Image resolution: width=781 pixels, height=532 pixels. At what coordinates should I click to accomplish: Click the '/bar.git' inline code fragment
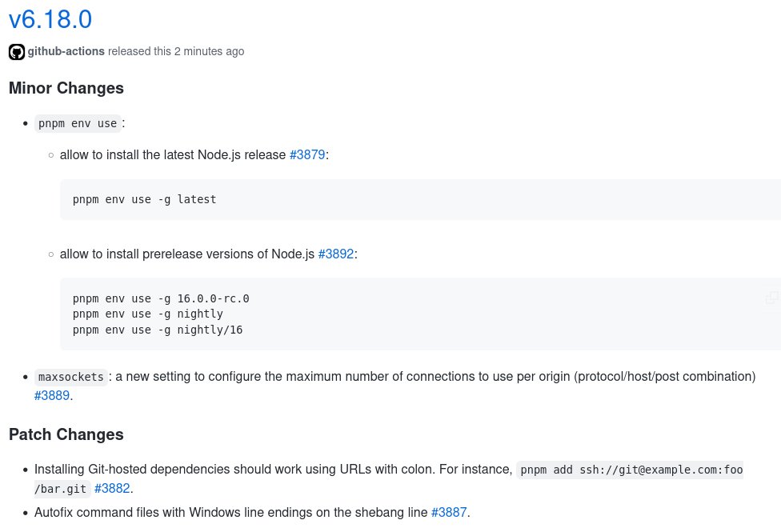(62, 489)
